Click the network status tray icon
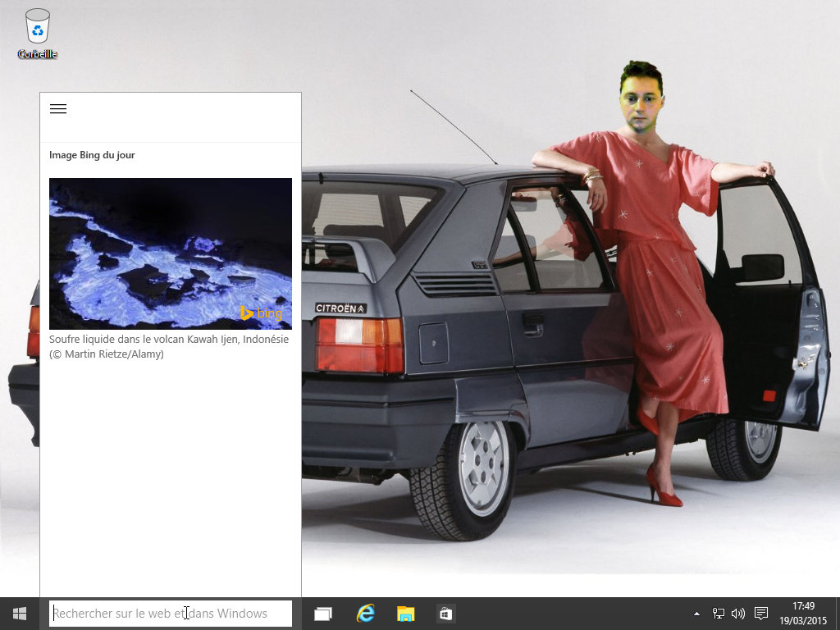This screenshot has width=840, height=630. 719,614
